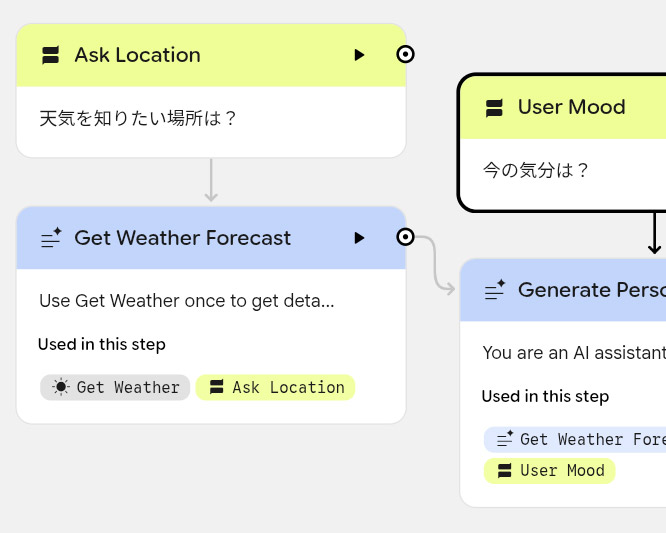Open the User Mood reference chip

click(x=549, y=470)
